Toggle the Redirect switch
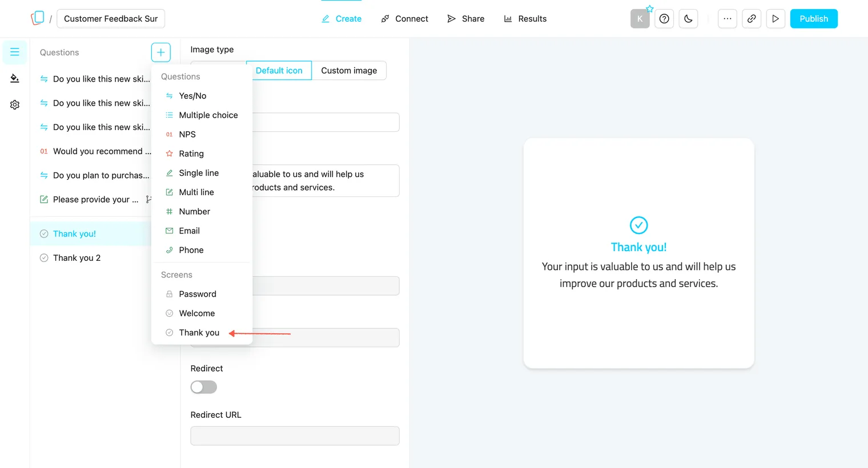 click(204, 387)
